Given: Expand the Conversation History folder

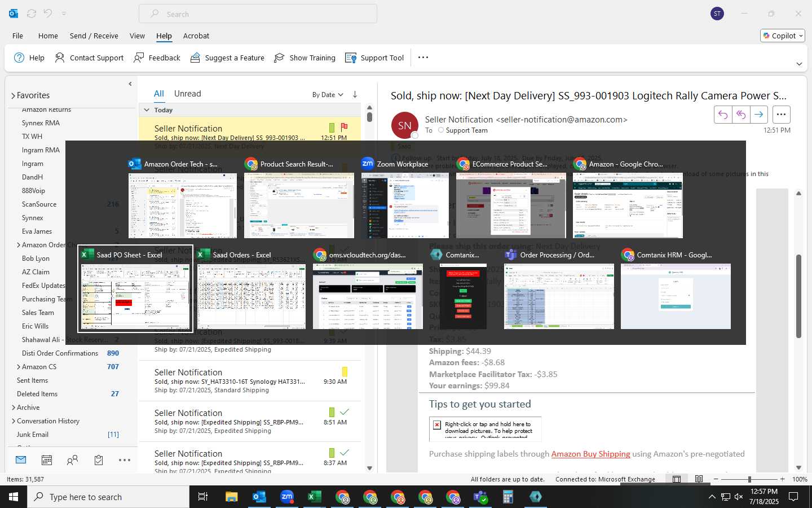Looking at the screenshot, I should tap(14, 421).
